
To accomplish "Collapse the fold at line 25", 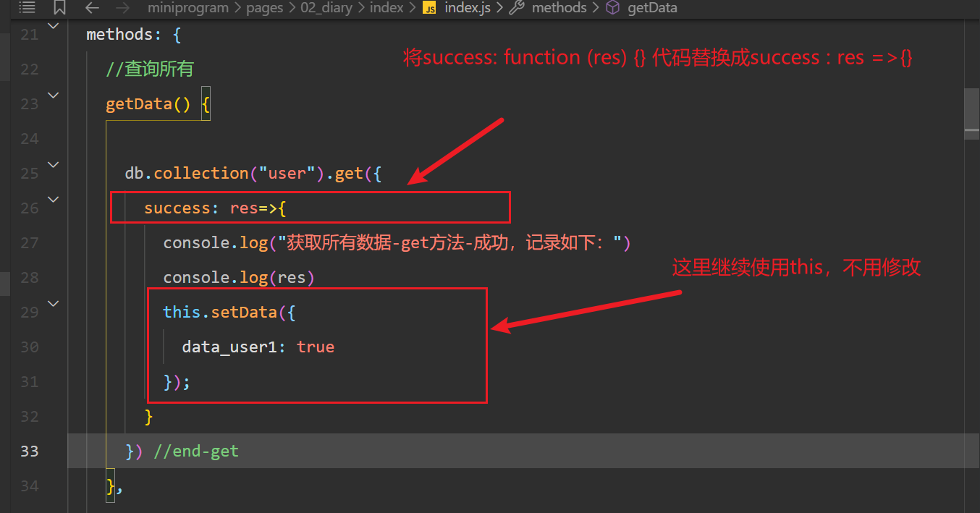I will coord(52,164).
